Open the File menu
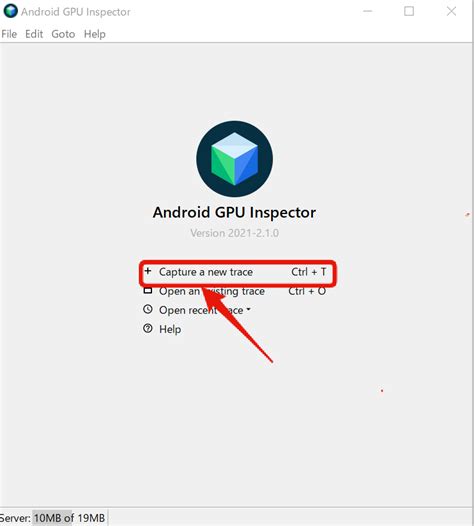The height and width of the screenshot is (526, 474). tap(9, 34)
